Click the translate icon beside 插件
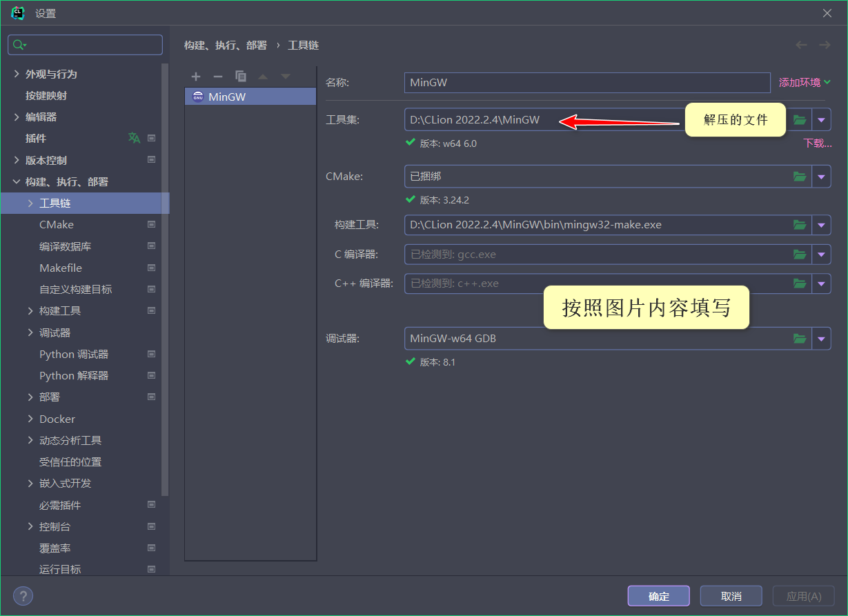Screen dimensions: 848x616 click(x=134, y=138)
